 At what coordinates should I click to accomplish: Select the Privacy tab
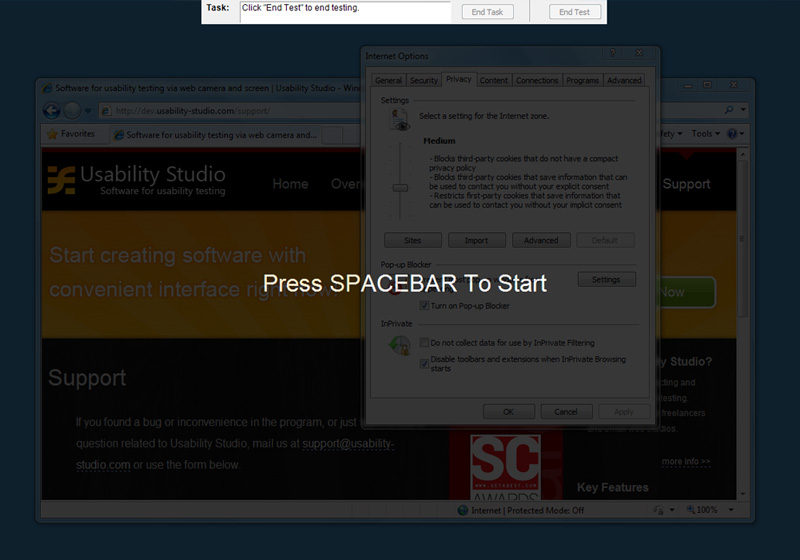459,79
